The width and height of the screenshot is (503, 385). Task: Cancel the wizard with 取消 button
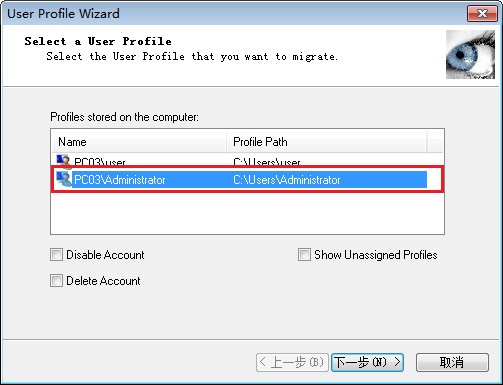tap(452, 362)
